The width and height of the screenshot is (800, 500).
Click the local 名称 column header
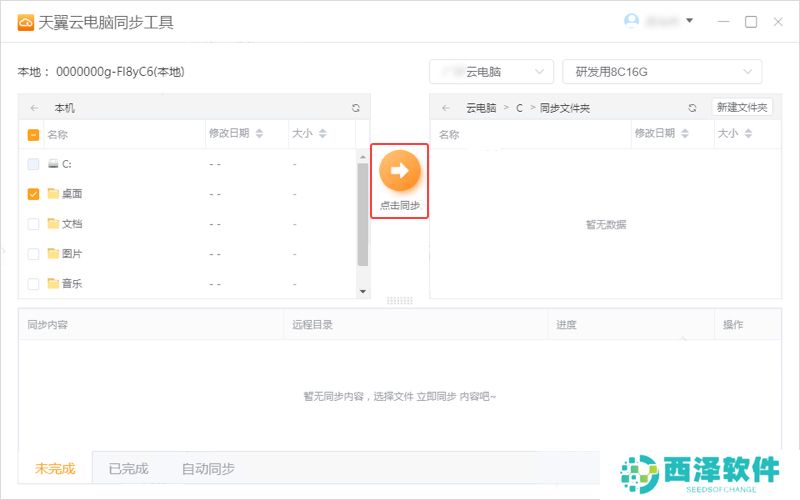tap(58, 135)
